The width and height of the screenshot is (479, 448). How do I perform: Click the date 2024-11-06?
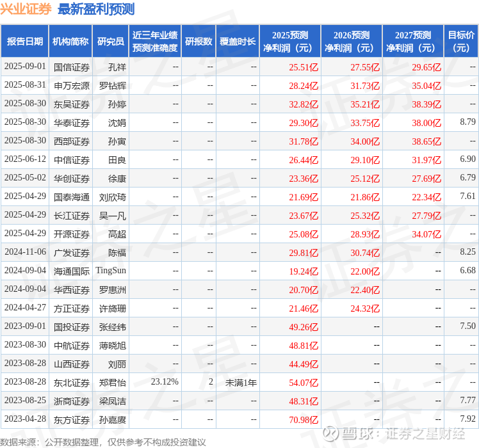25,252
